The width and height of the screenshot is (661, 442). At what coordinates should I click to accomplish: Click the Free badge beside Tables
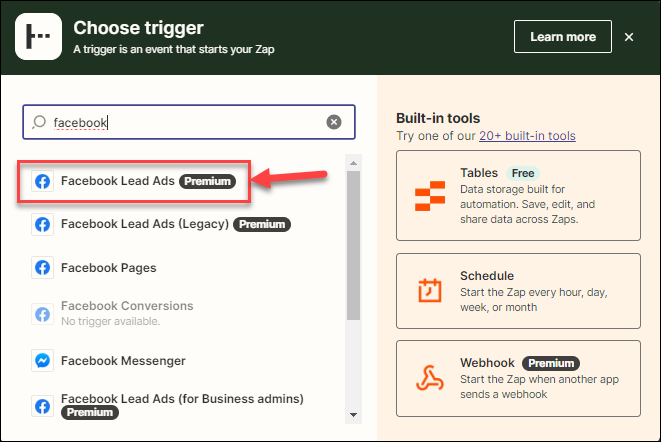tap(523, 173)
